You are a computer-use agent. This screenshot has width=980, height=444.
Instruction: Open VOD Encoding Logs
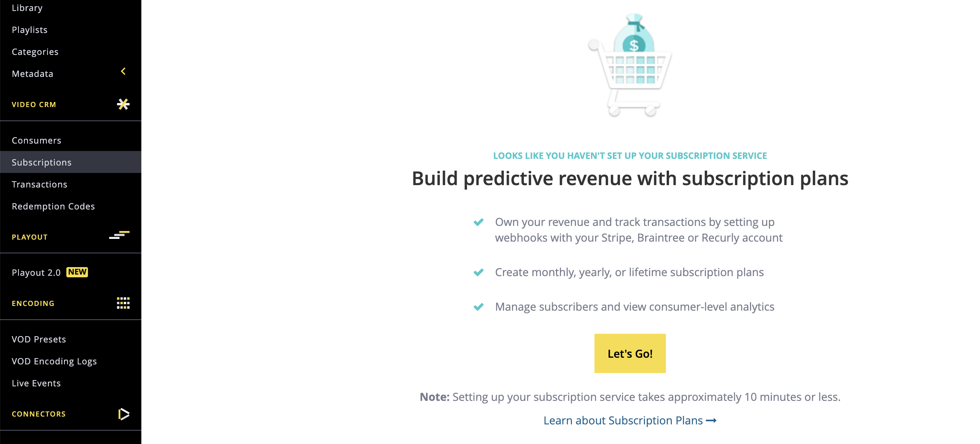click(x=54, y=361)
